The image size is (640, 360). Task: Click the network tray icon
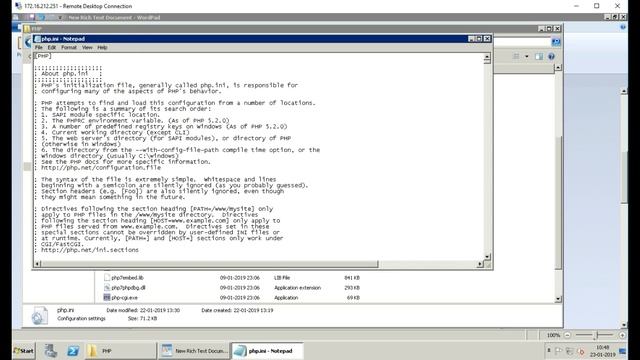(x=570, y=351)
